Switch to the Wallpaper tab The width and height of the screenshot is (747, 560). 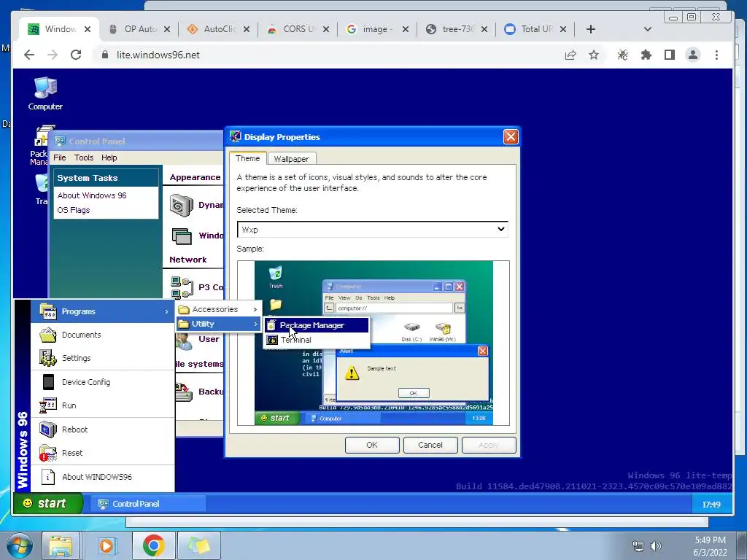pyautogui.click(x=291, y=158)
